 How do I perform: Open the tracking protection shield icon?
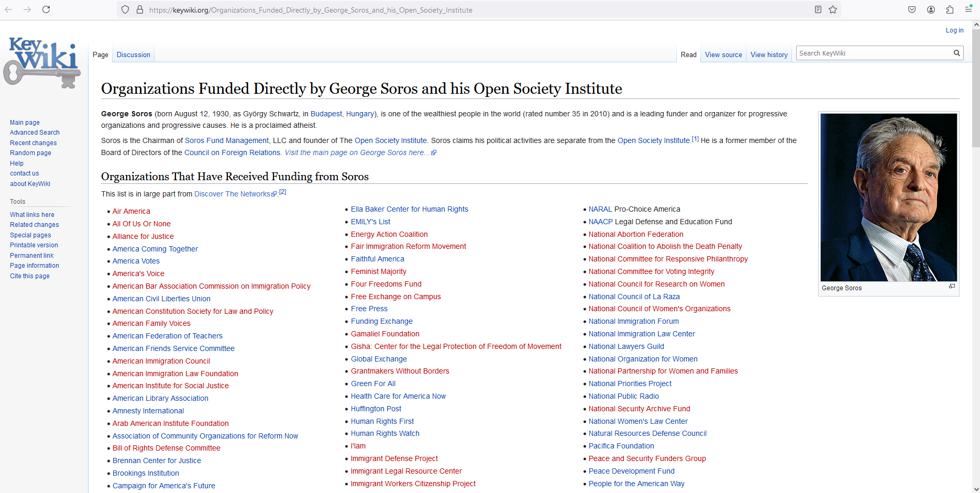(125, 9)
